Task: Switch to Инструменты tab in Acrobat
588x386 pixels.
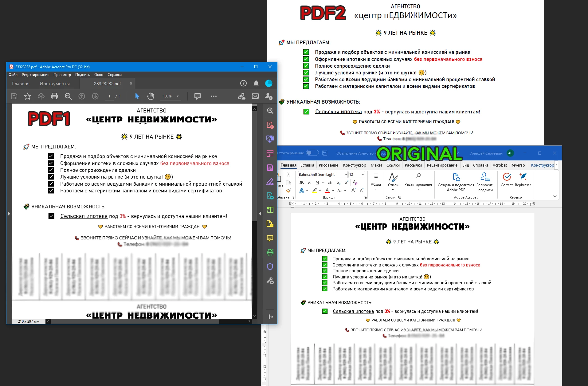Action: (55, 84)
